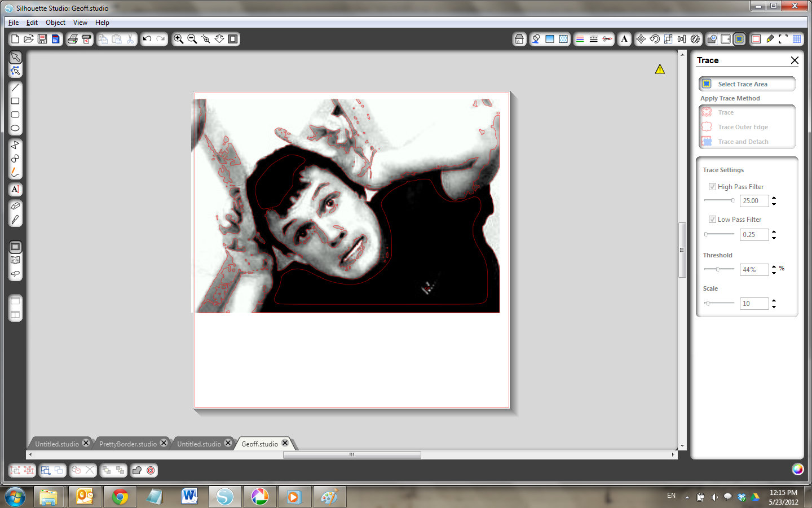Open the Line Style panel
812x508 pixels.
594,39
